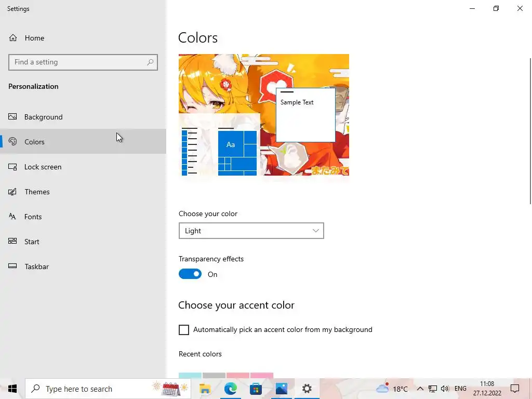532x399 pixels.
Task: Minimize the Settings window
Action: coord(472,8)
